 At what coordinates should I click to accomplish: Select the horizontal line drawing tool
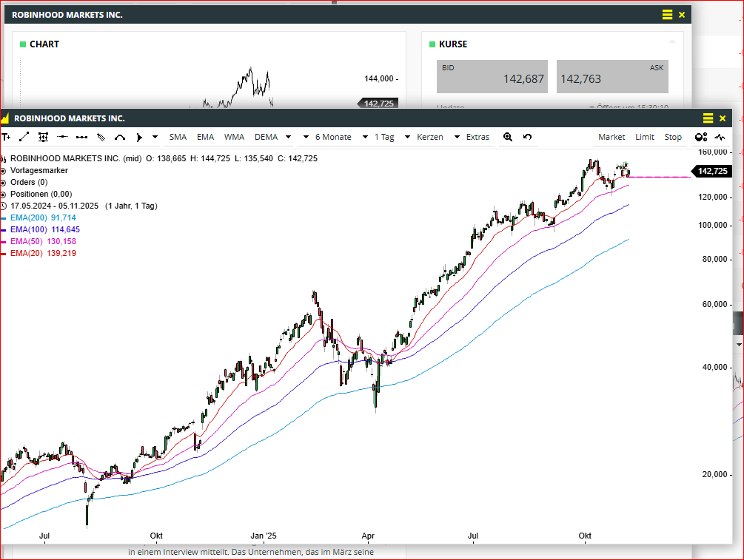63,137
